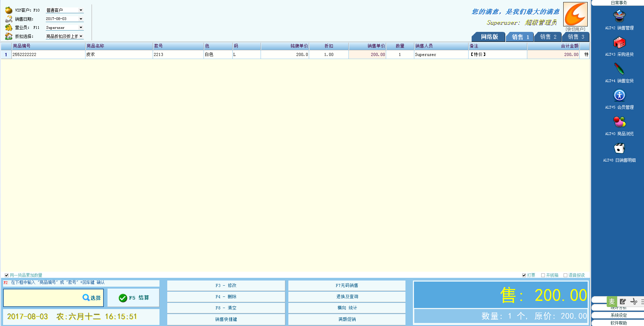Viewport: 644px width, 326px height.
Task: Switch to the 销售 3 tab
Action: click(576, 37)
